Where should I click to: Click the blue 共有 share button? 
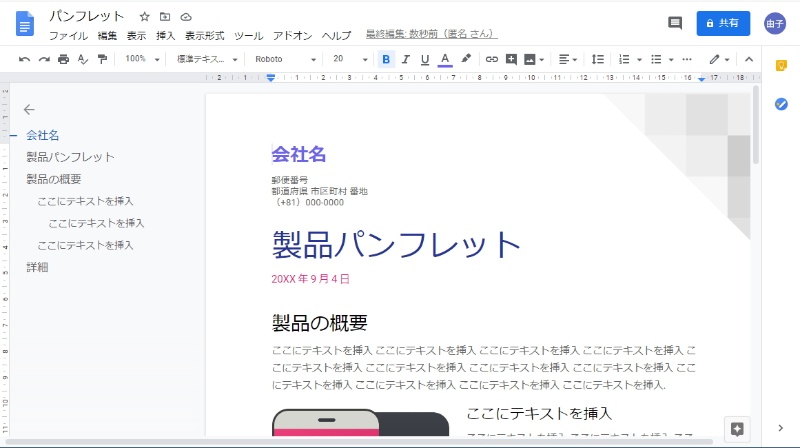[x=723, y=23]
